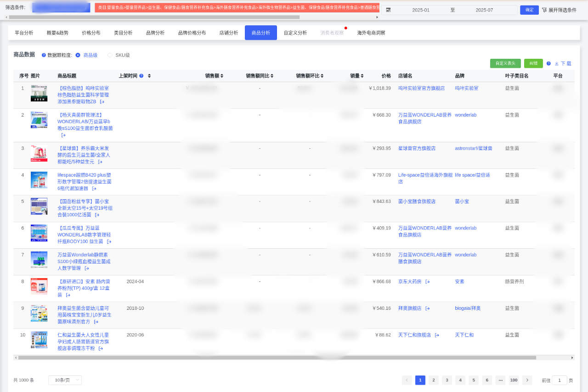Image resolution: width=588 pixels, height=392 pixels.
Task: Open the 10条/页 page size dropdown
Action: (x=65, y=380)
